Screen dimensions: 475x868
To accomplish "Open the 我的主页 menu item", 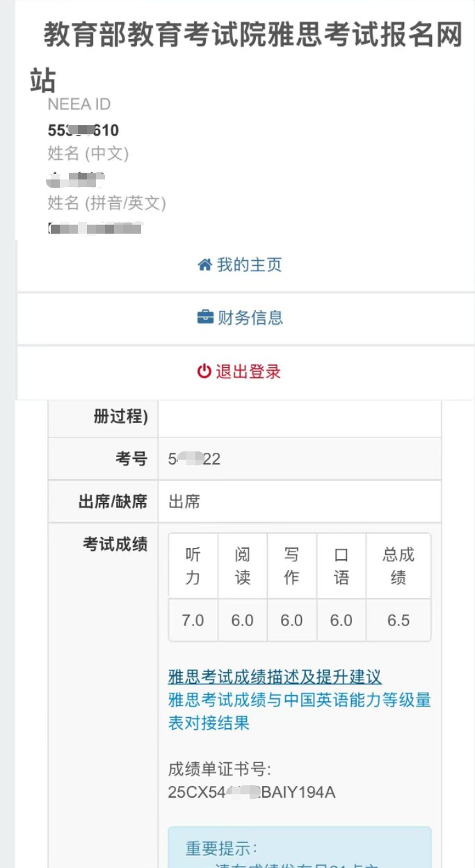I will 241,266.
